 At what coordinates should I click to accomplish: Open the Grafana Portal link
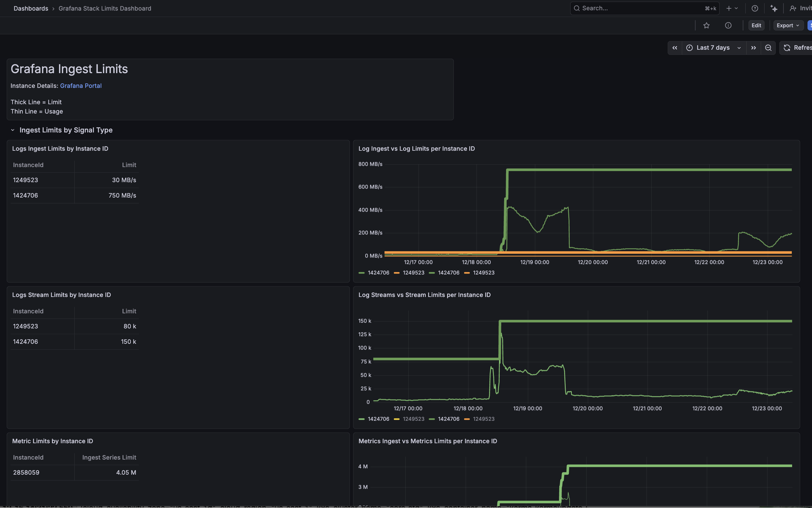point(80,86)
